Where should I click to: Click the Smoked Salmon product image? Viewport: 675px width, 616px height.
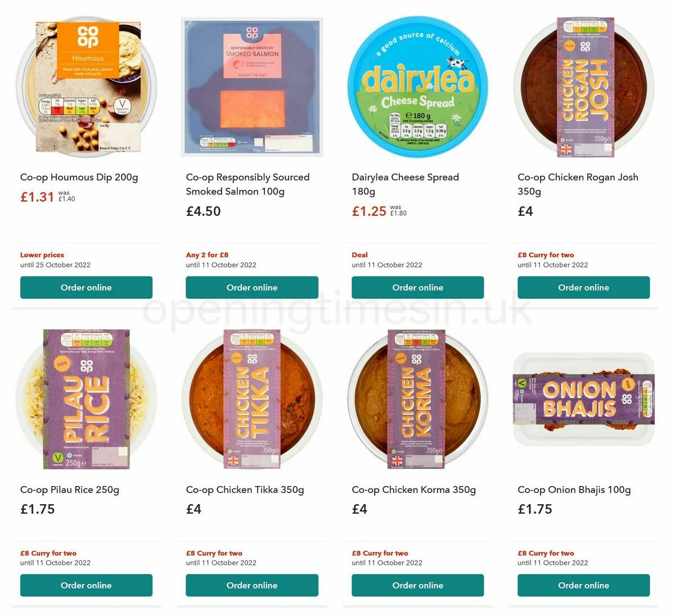point(252,87)
